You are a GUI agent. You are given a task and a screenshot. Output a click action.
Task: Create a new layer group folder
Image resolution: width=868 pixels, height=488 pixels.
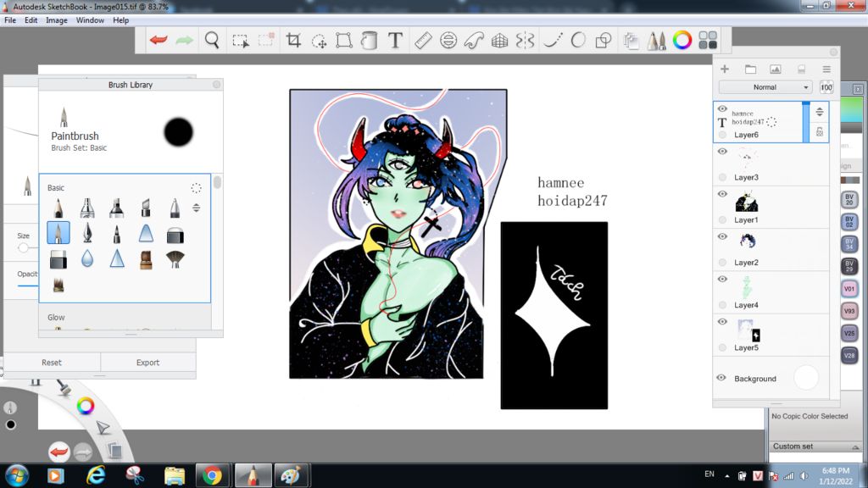pyautogui.click(x=750, y=69)
